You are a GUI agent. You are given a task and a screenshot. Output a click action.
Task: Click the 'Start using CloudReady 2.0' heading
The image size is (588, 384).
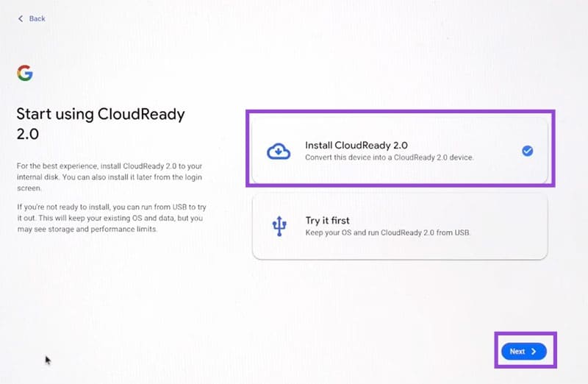(101, 124)
